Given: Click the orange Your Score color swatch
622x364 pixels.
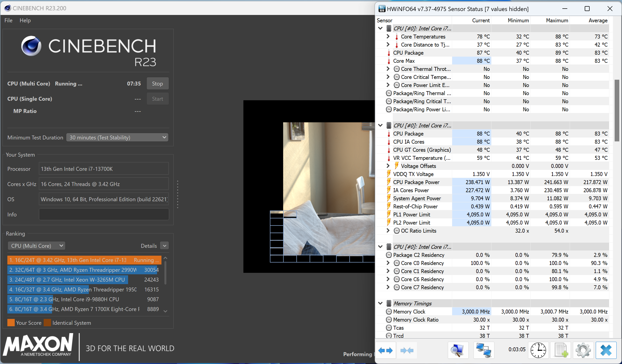Looking at the screenshot, I should coord(11,323).
